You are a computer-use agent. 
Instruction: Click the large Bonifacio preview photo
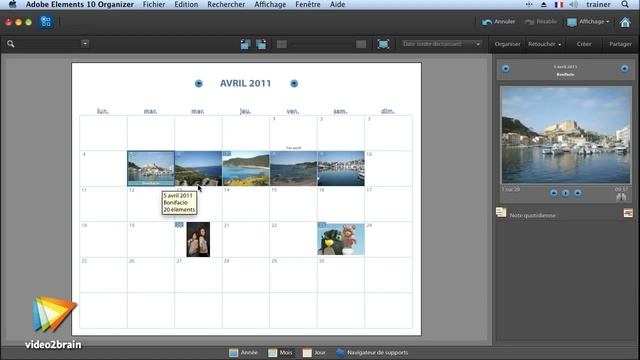click(566, 135)
